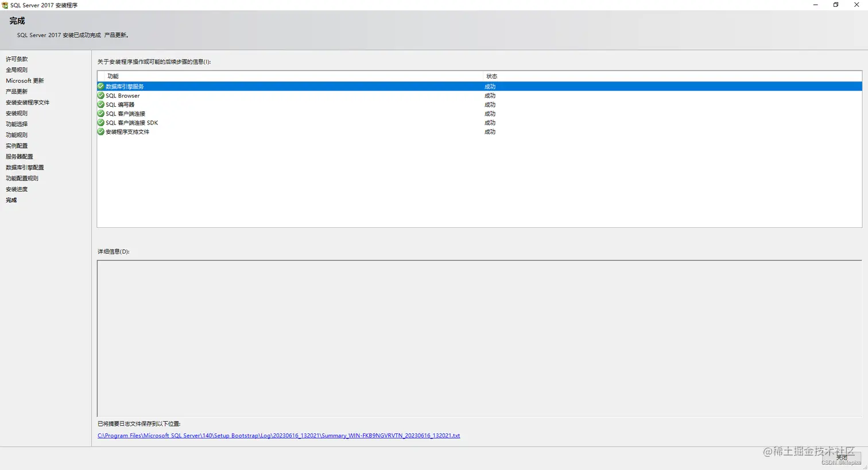Open the 许可条款 step in sidebar
Viewport: 868px width, 470px height.
17,59
